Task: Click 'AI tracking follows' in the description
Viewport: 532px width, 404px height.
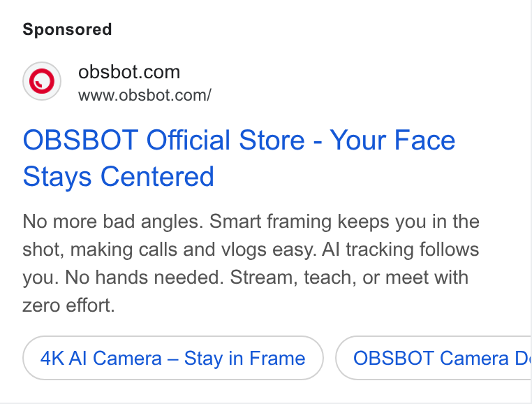Action: (400, 250)
